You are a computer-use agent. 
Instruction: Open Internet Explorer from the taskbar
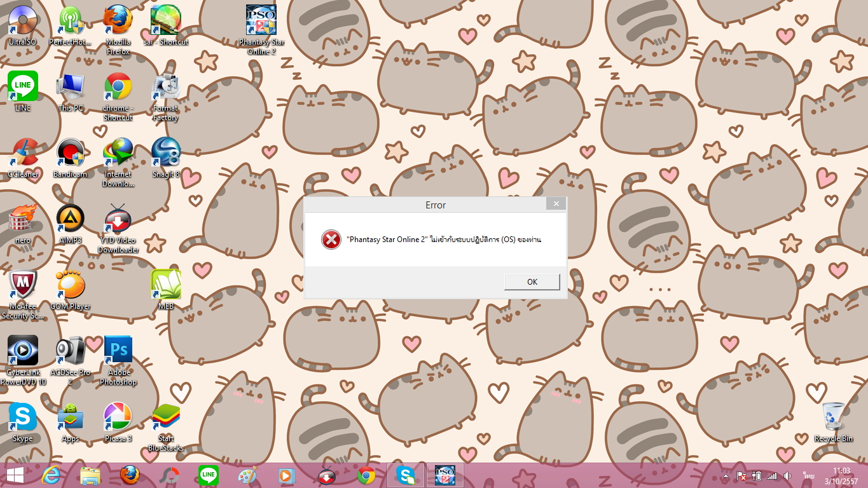tap(51, 475)
